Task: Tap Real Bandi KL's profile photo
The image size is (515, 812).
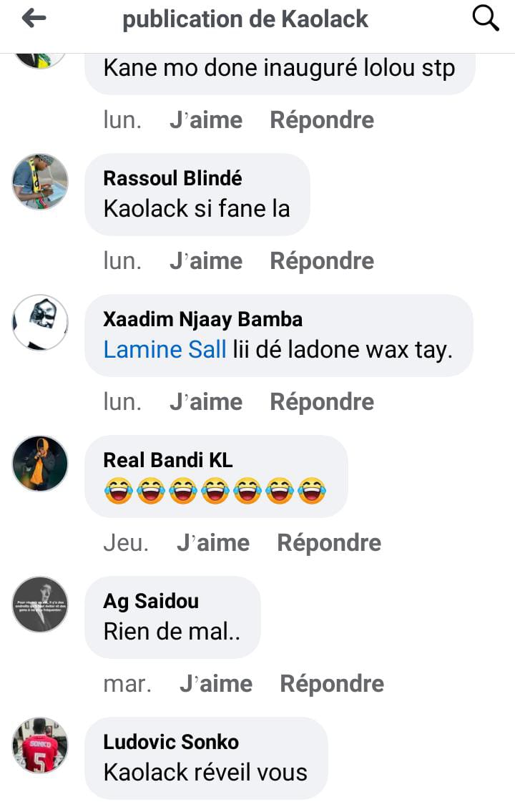Action: [x=40, y=464]
